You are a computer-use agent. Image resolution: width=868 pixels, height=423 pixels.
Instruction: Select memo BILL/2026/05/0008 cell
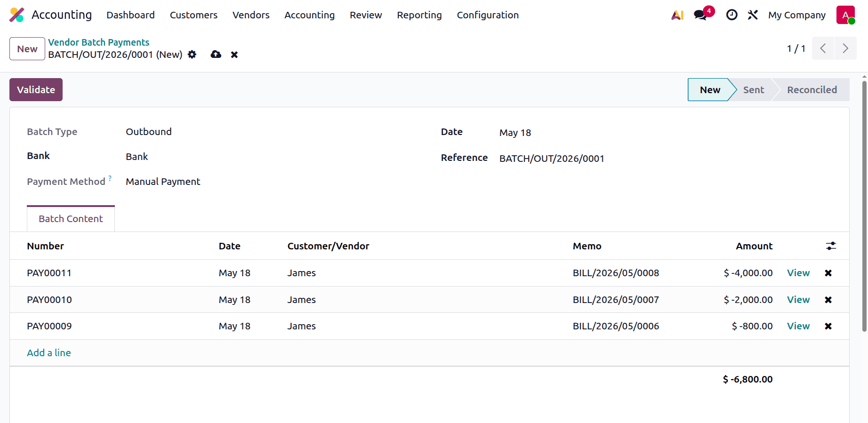pyautogui.click(x=616, y=273)
